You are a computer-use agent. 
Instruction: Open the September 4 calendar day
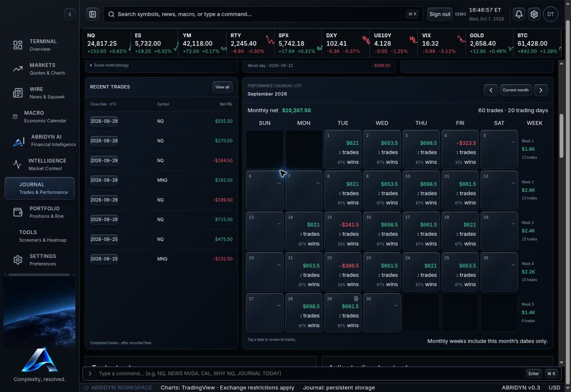(460, 150)
